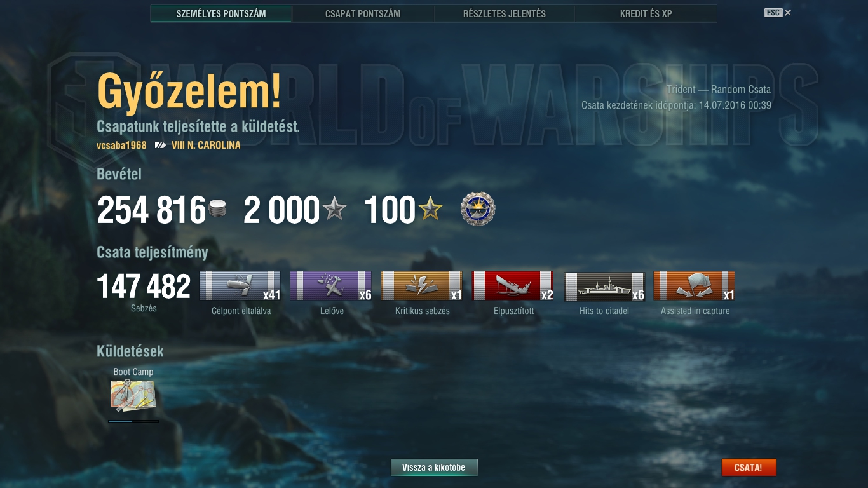Click the Lelőve plane ribbon icon
Screen dimensions: 868x488
pyautogui.click(x=331, y=286)
